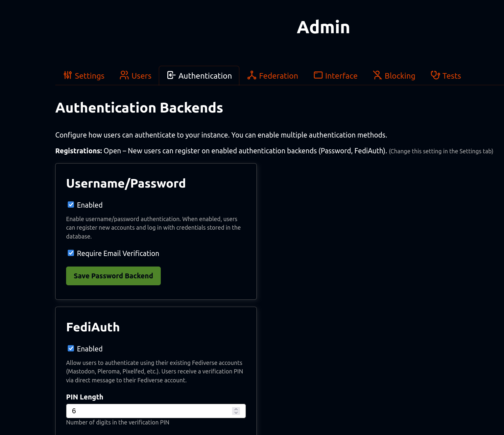The height and width of the screenshot is (435, 504).
Task: Toggle the FediAuth Enabled checkbox
Action: point(71,348)
